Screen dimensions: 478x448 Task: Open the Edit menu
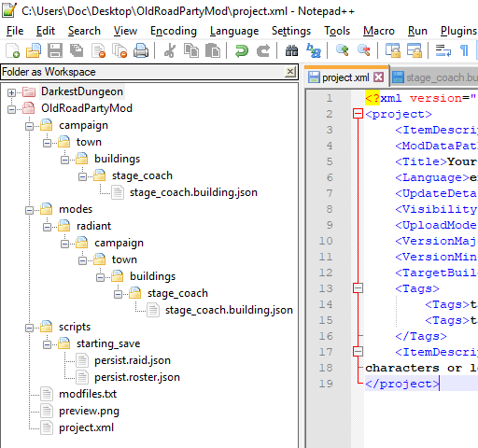tap(46, 31)
